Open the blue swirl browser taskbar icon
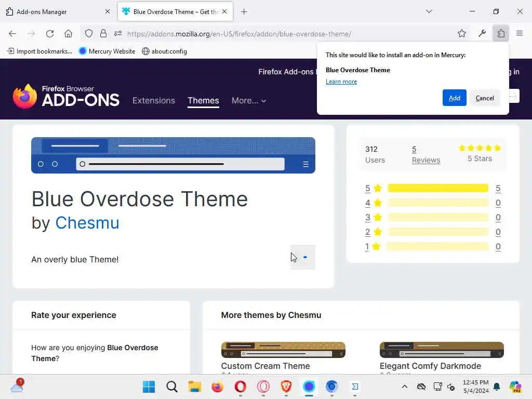This screenshot has width=532, height=399. point(332,387)
